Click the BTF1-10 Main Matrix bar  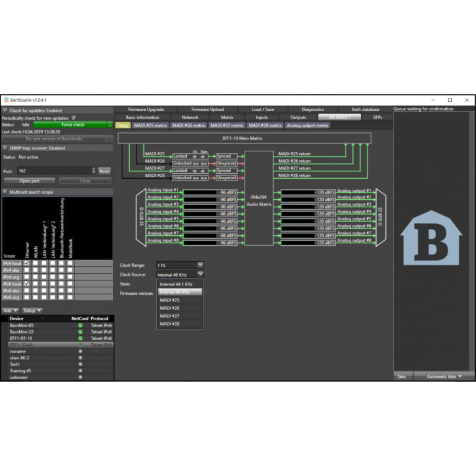245,138
